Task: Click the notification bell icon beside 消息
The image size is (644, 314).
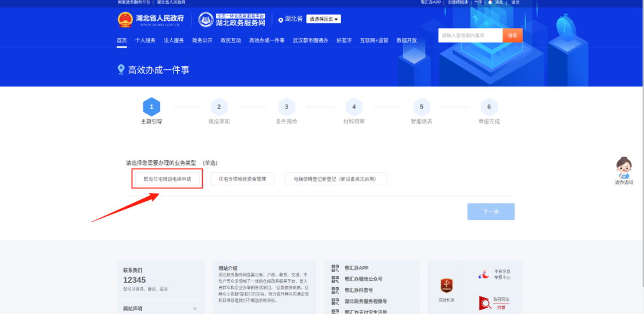Action: (x=490, y=2)
